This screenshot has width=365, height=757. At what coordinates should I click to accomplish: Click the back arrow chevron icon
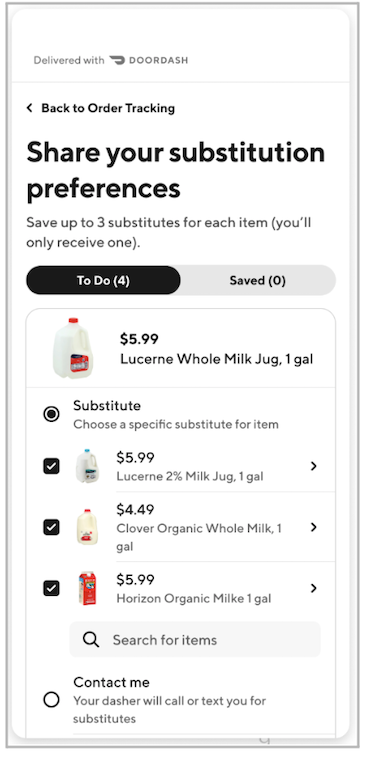pyautogui.click(x=30, y=108)
